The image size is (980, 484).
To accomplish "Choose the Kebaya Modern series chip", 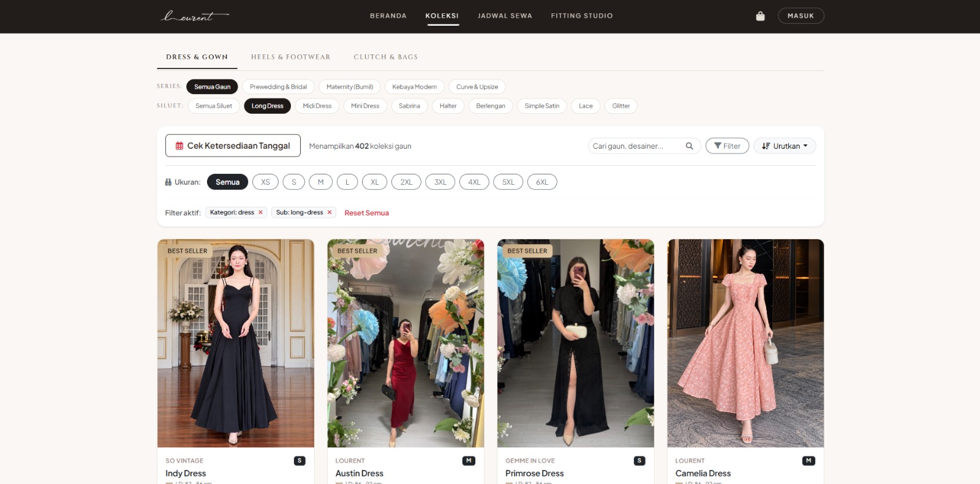I will point(414,87).
